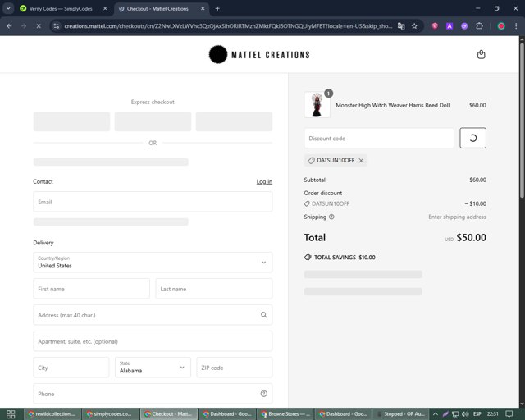Click the discount apply loading button
The image size is (525, 420).
pos(472,138)
